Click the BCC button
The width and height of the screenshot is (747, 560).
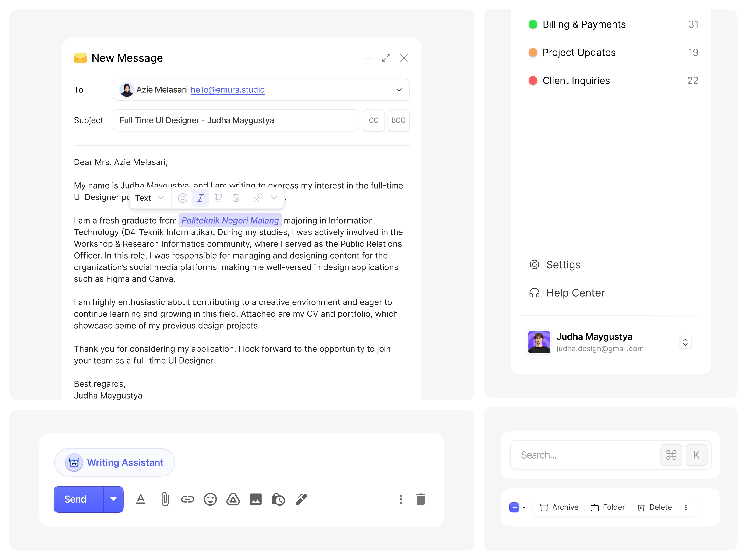point(398,120)
